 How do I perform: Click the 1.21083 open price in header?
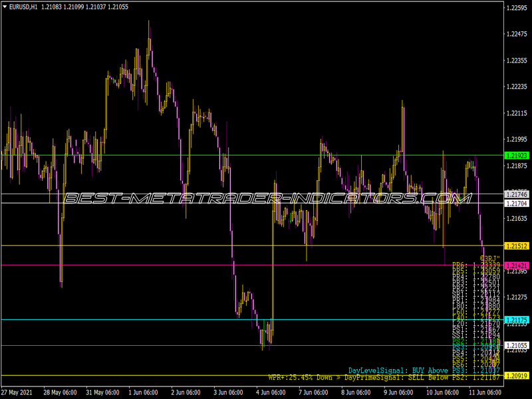pyautogui.click(x=52, y=7)
